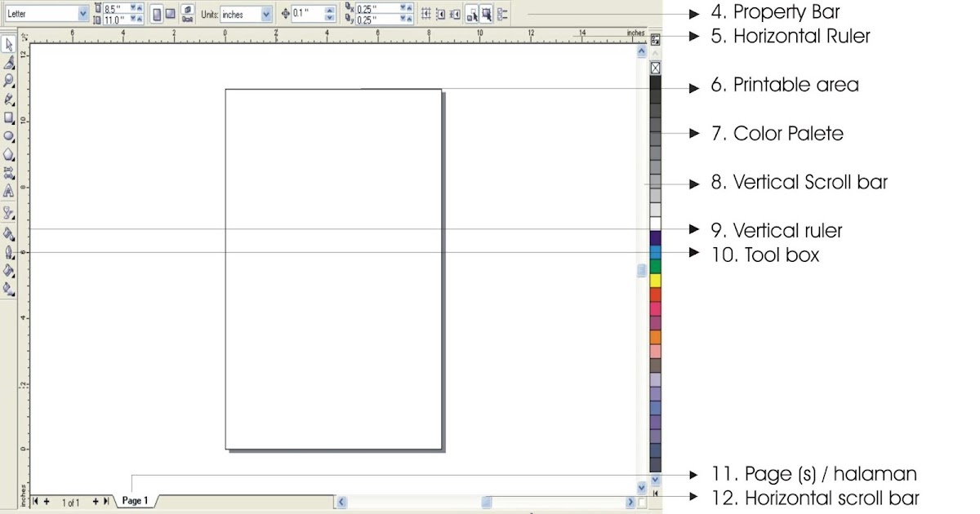980x514 pixels.
Task: Select the Ellipse tool
Action: (7, 137)
